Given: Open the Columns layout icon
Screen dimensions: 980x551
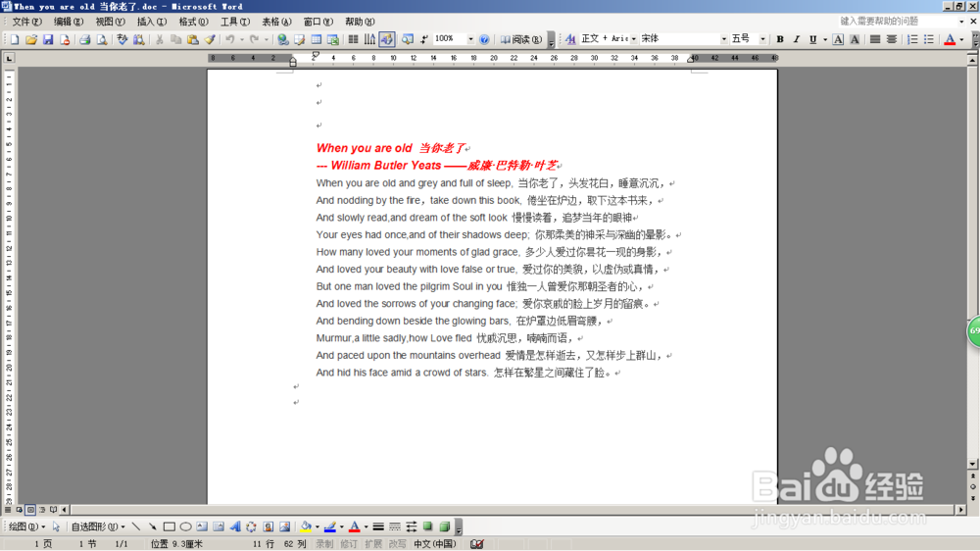Looking at the screenshot, I should tap(353, 39).
